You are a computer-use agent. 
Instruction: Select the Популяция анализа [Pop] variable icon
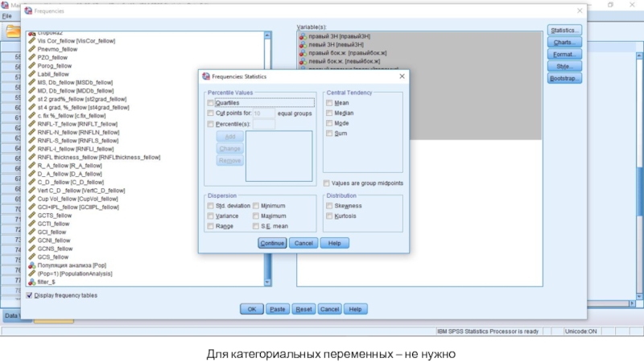click(32, 265)
